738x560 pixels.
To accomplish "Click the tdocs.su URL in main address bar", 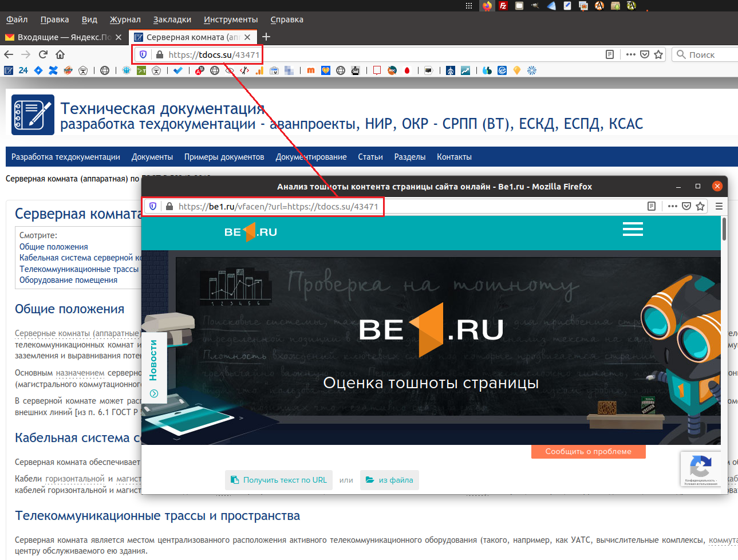I will pos(214,55).
